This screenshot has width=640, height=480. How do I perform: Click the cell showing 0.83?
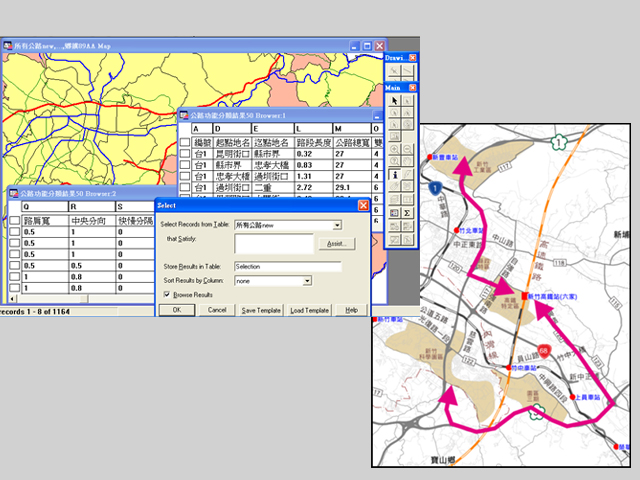tap(313, 165)
